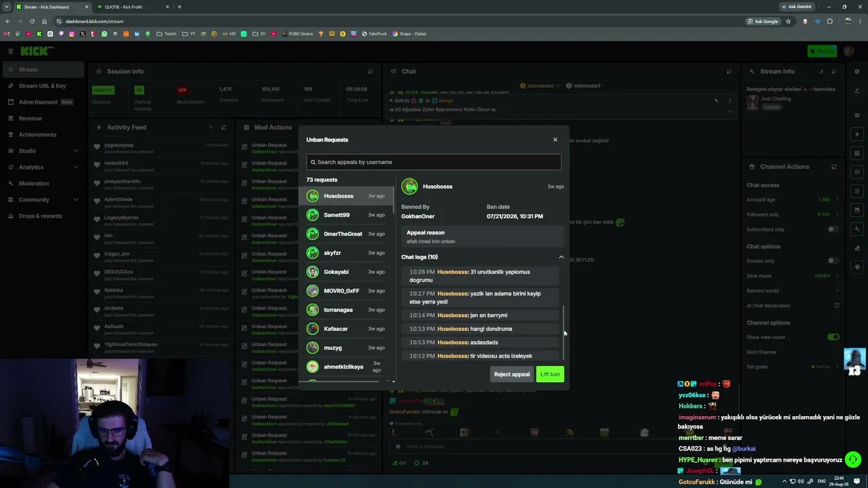Expand the Studio menu
This screenshot has height=488, width=868.
click(x=42, y=151)
